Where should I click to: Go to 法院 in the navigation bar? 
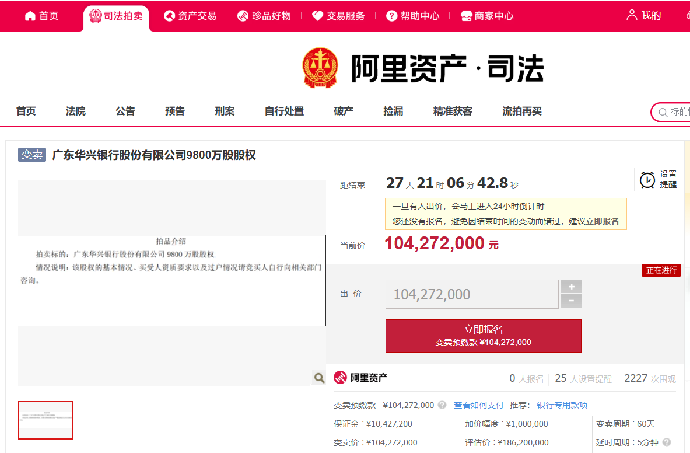[76, 111]
